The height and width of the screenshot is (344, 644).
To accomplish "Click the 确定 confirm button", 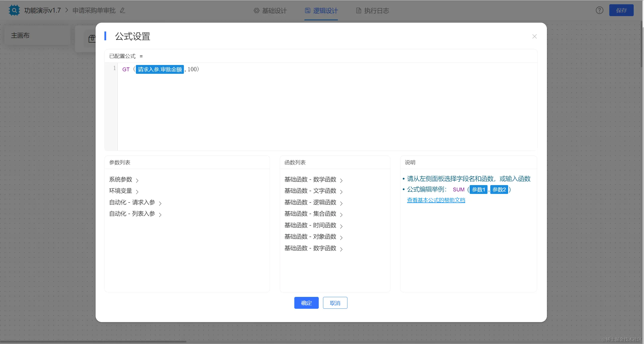I will point(306,303).
